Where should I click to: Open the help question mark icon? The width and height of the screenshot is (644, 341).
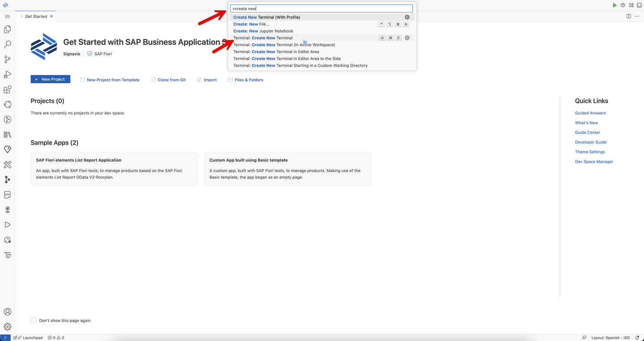pyautogui.click(x=623, y=5)
